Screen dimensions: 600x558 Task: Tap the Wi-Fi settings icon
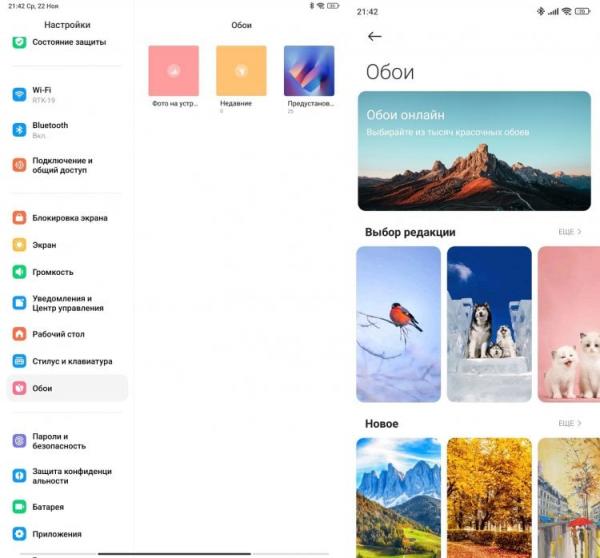tap(19, 94)
